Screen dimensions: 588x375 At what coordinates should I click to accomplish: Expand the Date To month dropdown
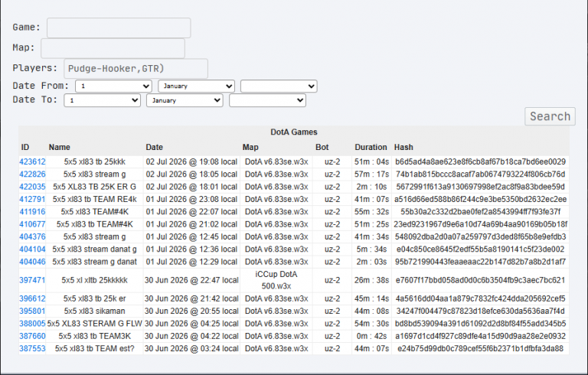185,100
